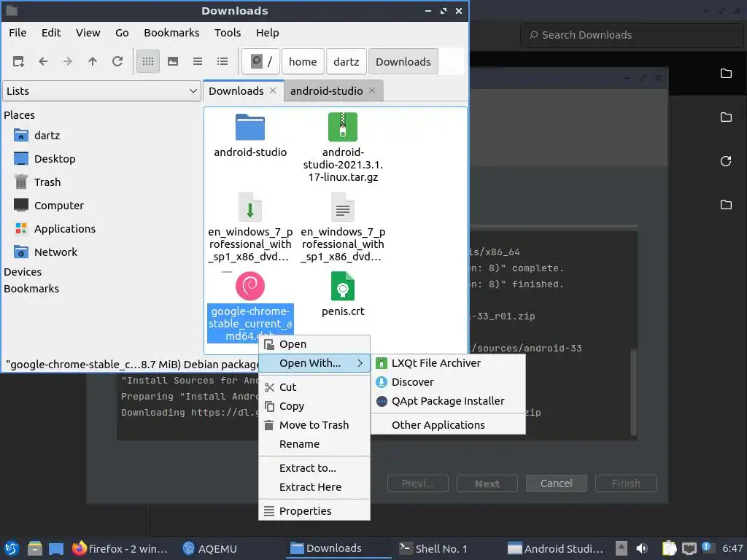Select Network in Places

click(55, 252)
